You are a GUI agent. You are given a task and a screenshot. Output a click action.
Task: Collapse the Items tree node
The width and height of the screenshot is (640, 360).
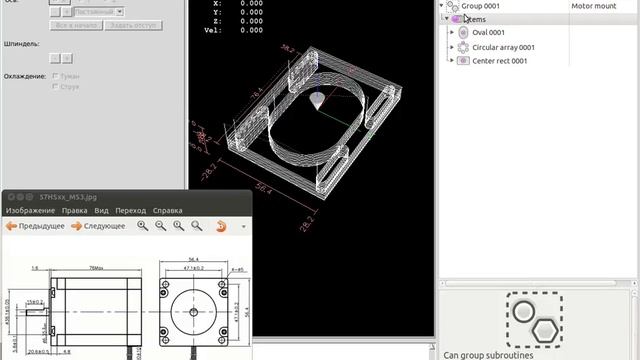click(x=447, y=19)
